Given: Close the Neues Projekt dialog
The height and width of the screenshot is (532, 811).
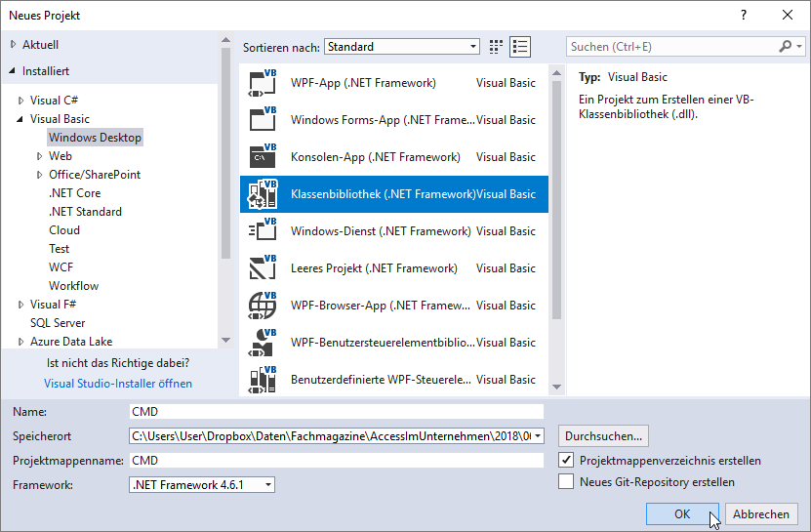Looking at the screenshot, I should [x=788, y=15].
